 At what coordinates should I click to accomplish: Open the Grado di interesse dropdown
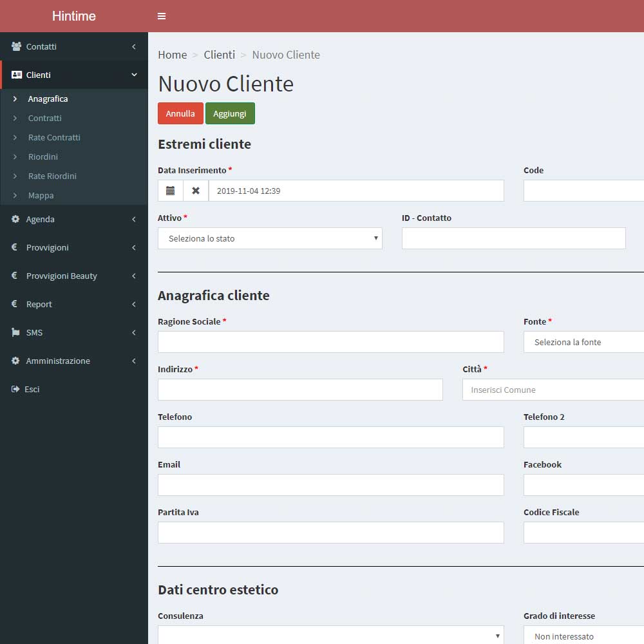point(583,635)
